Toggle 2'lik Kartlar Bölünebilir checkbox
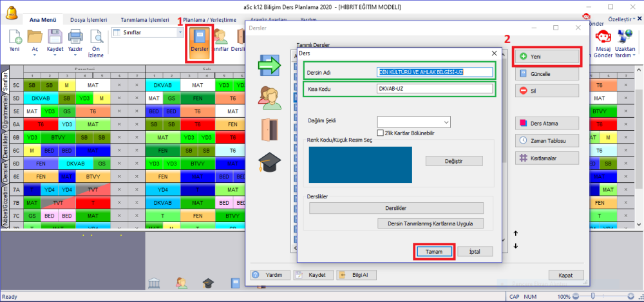 [x=380, y=133]
